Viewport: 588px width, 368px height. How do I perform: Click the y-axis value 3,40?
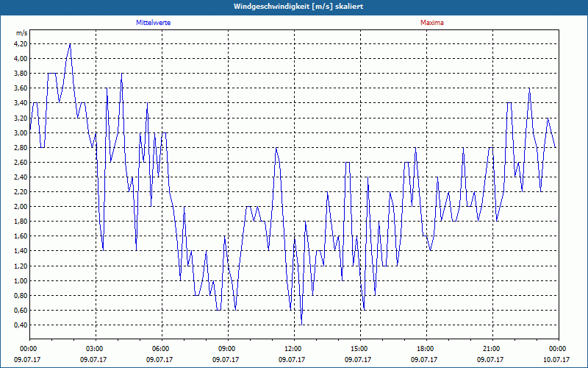tap(21, 103)
